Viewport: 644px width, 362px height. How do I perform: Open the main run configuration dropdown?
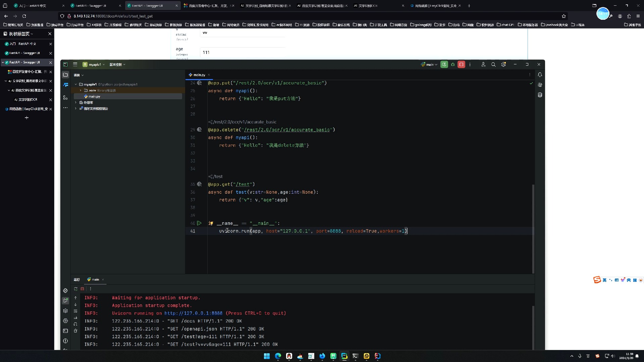tap(430, 64)
